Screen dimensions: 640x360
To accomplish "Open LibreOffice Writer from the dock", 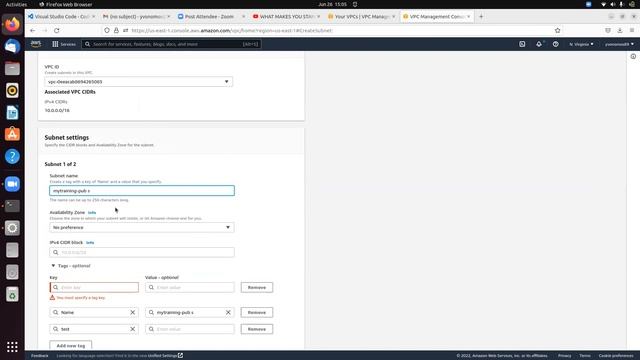I will (x=12, y=112).
